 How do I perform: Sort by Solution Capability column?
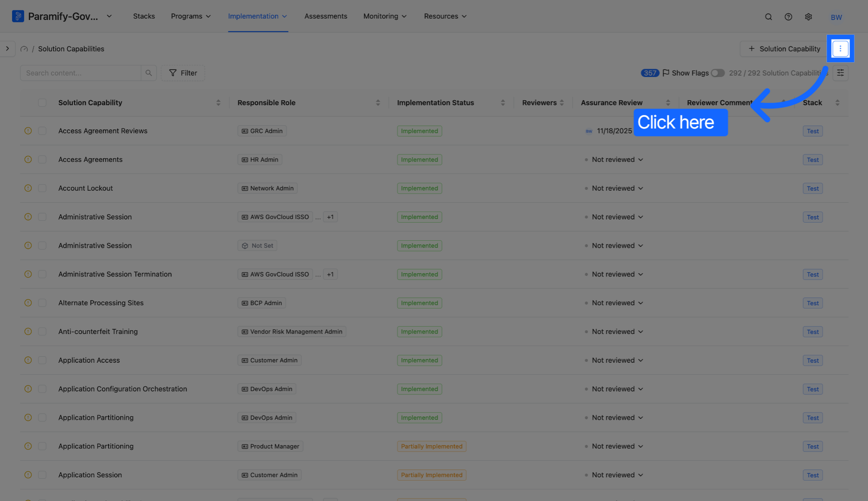pyautogui.click(x=218, y=103)
